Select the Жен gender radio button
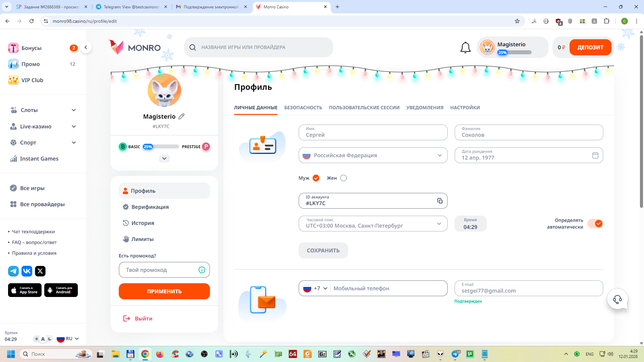The image size is (644, 362). 343,178
